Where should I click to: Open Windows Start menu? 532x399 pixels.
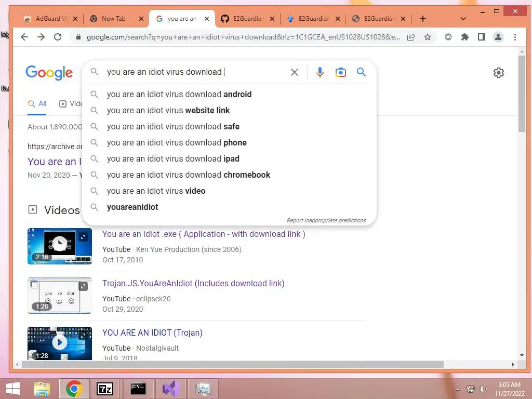13,389
